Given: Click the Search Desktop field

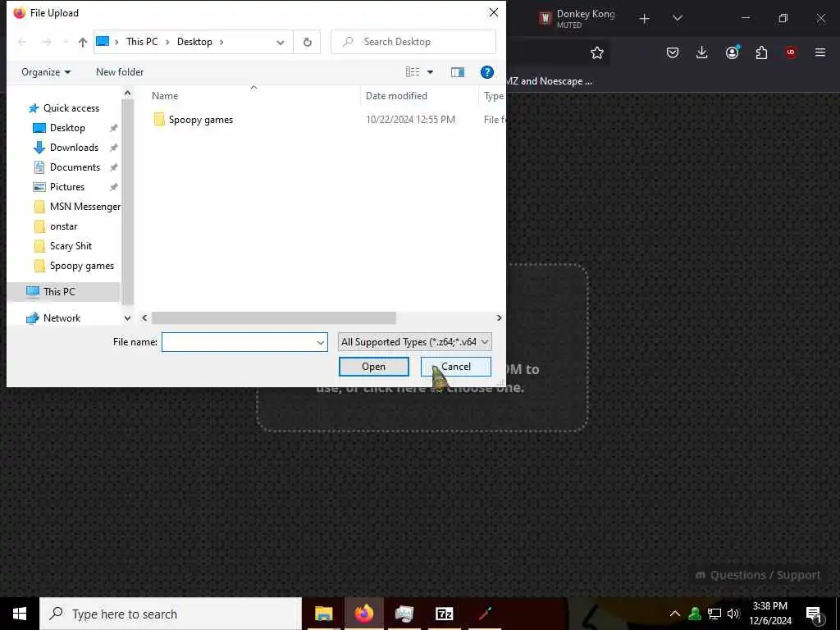Looking at the screenshot, I should 413,42.
